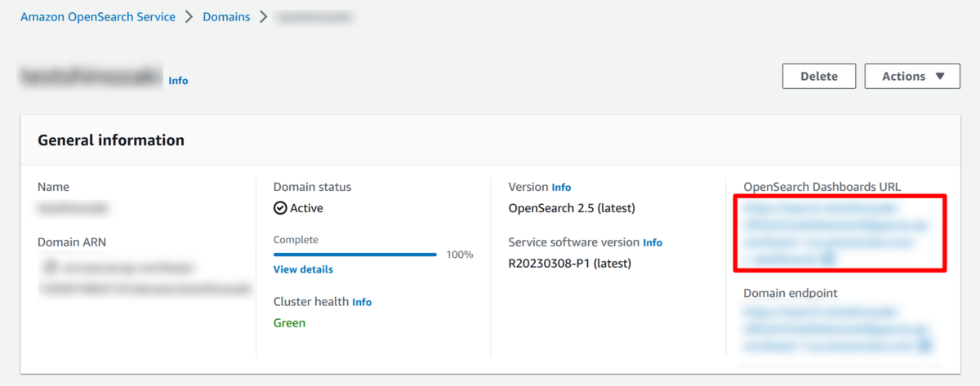Click the General information heading
The image size is (980, 386).
click(111, 140)
